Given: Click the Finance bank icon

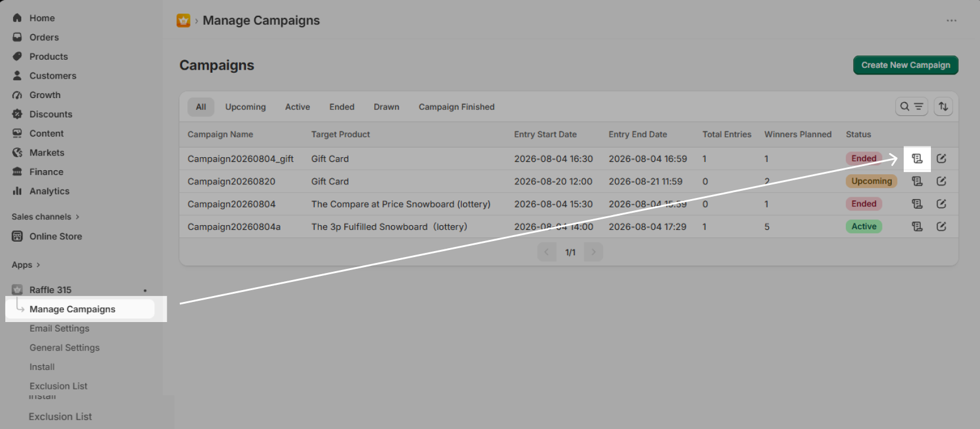Looking at the screenshot, I should point(17,172).
